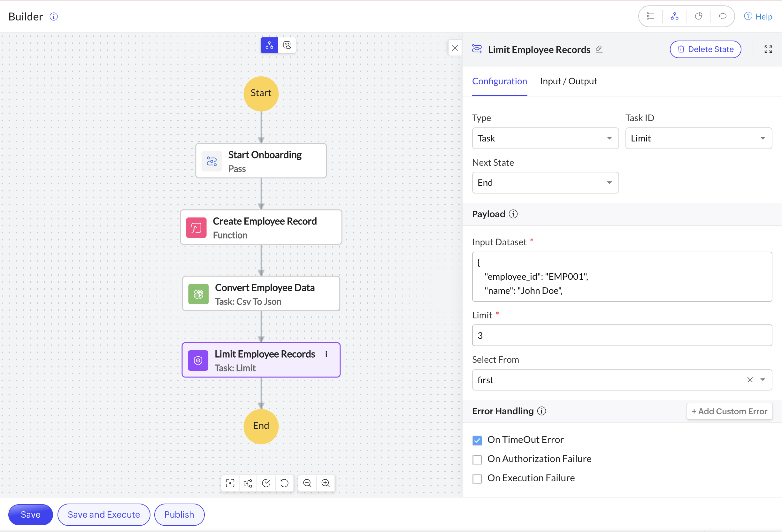Click the zoom in magnifier icon
The width and height of the screenshot is (782, 532).
[326, 483]
